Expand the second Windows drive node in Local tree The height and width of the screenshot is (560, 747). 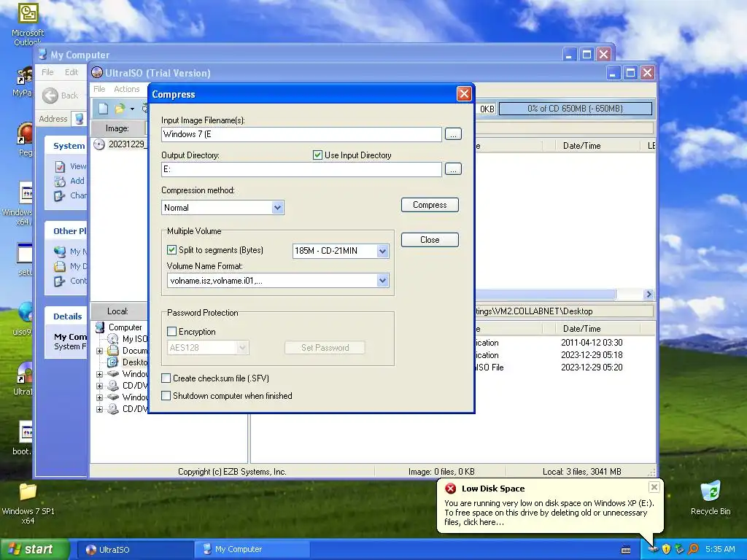point(99,397)
